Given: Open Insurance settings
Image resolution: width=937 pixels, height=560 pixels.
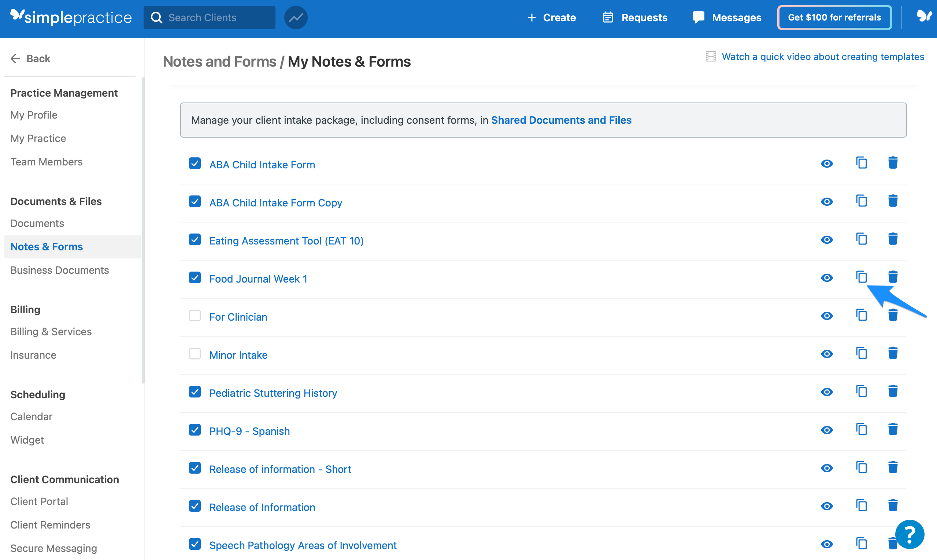Looking at the screenshot, I should tap(33, 355).
